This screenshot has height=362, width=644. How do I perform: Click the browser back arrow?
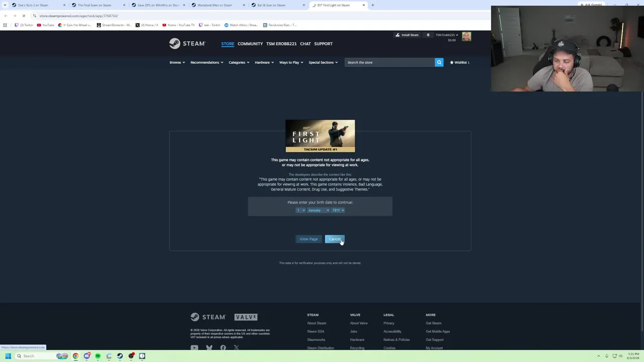coord(6,16)
